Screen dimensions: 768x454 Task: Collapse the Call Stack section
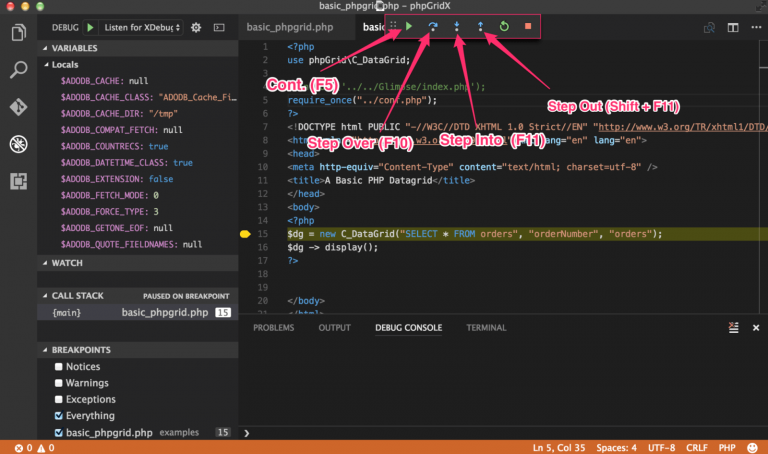click(76, 296)
